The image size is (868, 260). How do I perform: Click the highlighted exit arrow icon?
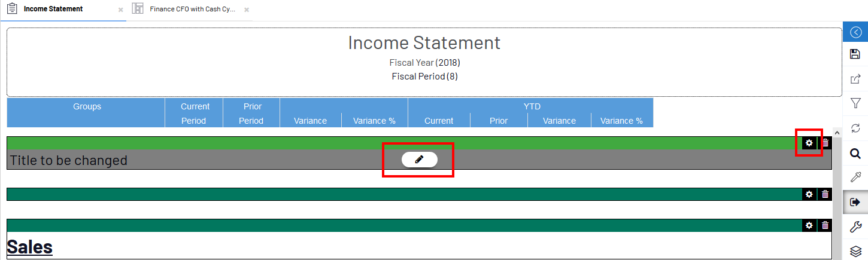coord(855,202)
